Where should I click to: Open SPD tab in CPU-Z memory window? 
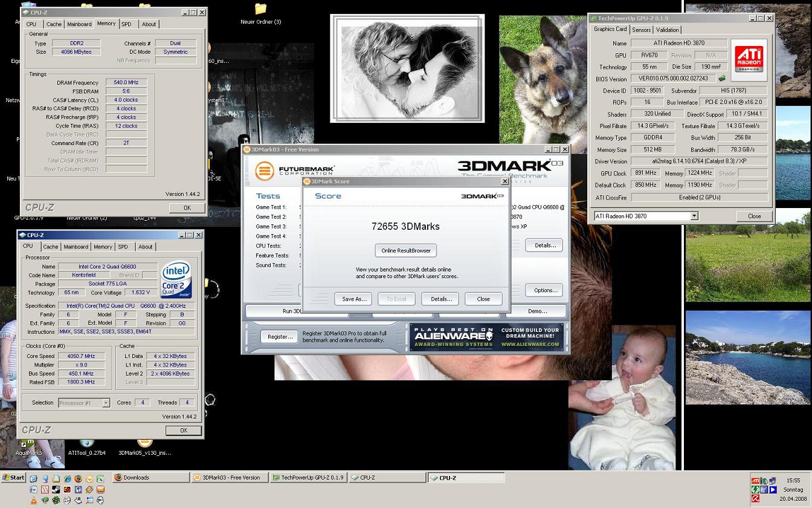(x=126, y=24)
